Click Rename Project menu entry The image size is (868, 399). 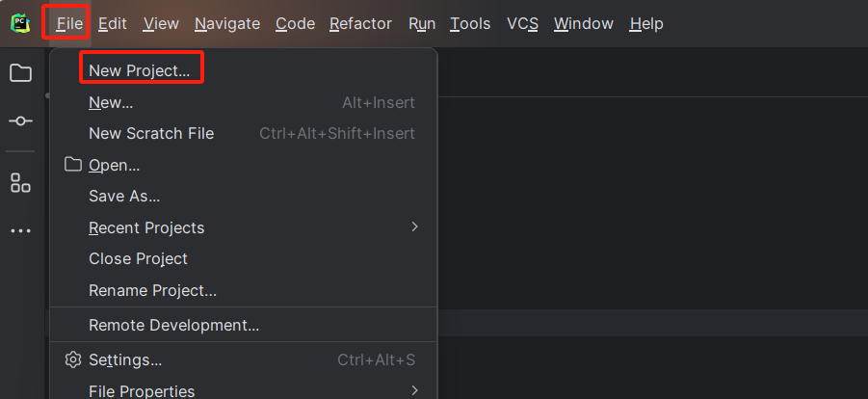tap(152, 290)
